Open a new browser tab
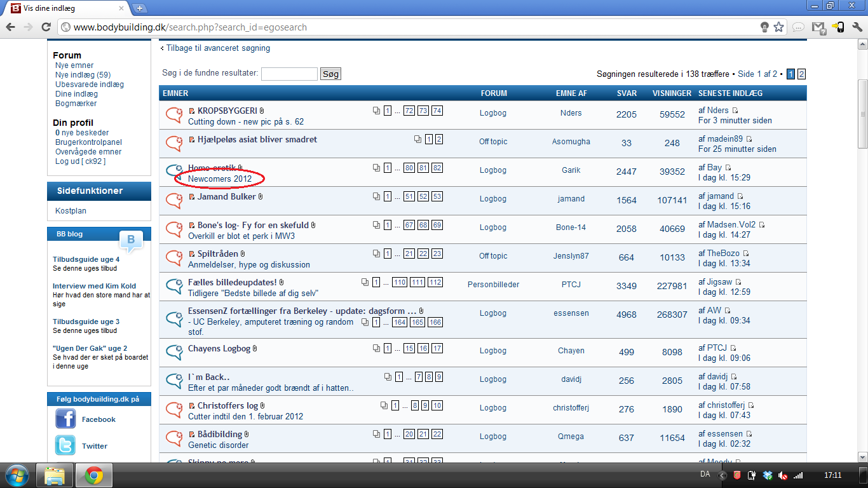 (140, 8)
